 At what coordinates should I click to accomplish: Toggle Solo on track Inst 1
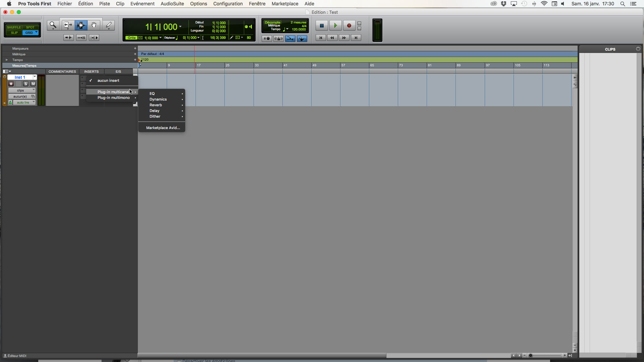click(26, 84)
